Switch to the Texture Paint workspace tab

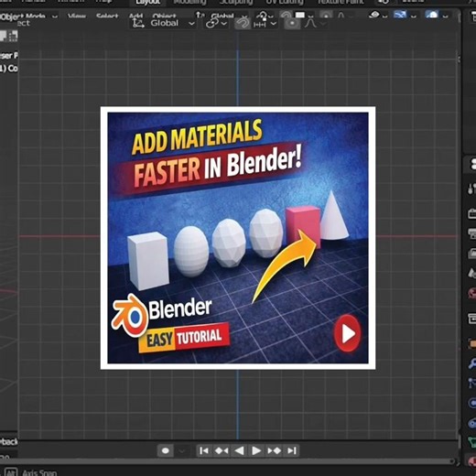(341, 3)
